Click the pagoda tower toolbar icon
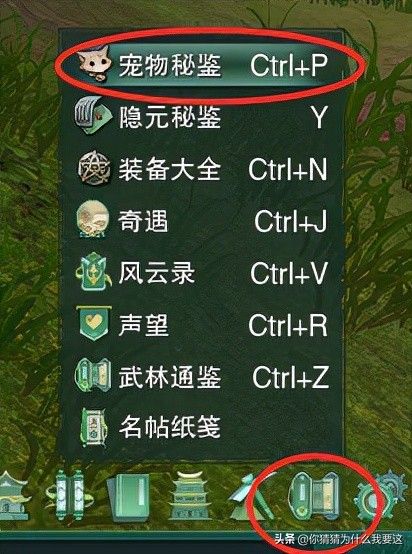412x554 pixels. pos(191,495)
